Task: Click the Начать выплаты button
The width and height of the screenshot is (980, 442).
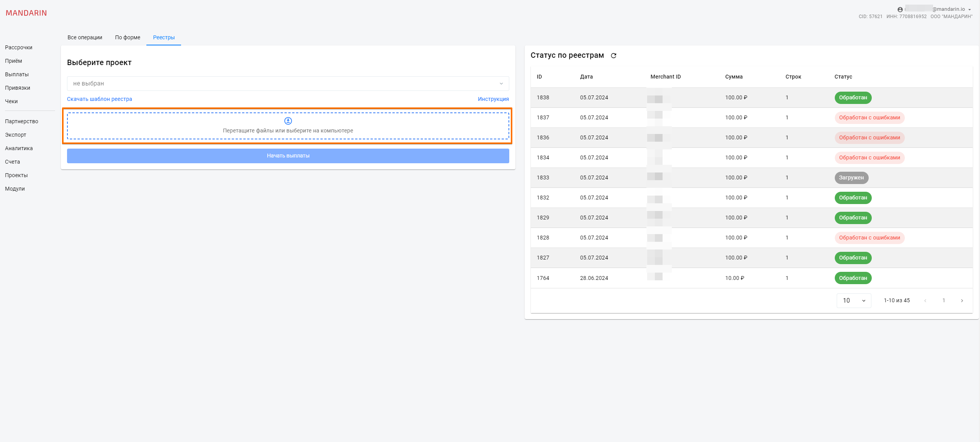Action: (288, 156)
